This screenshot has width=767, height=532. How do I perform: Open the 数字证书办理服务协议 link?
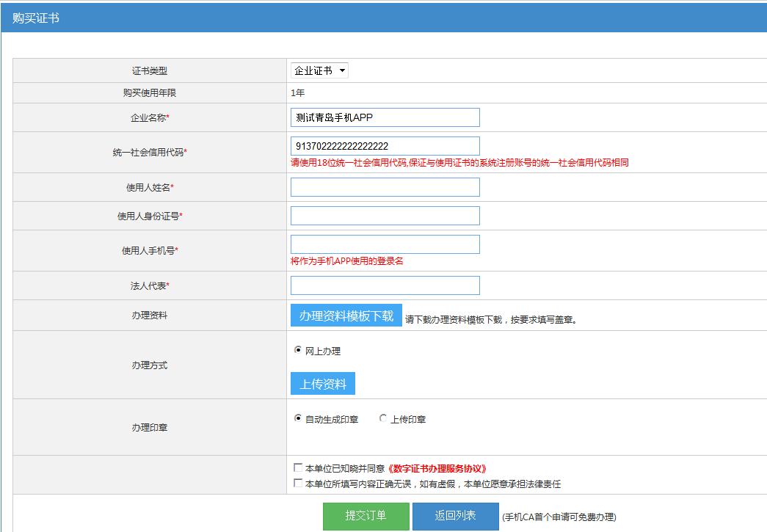click(x=437, y=468)
